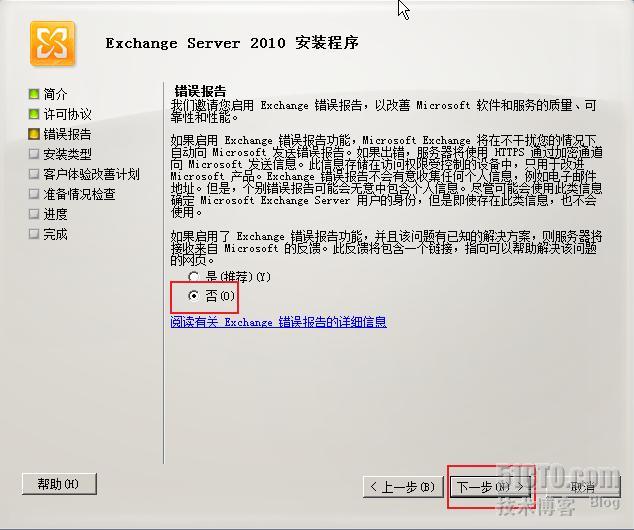Click the grey step icon beside 完成
Image resolution: width=634 pixels, height=530 pixels.
[34, 234]
